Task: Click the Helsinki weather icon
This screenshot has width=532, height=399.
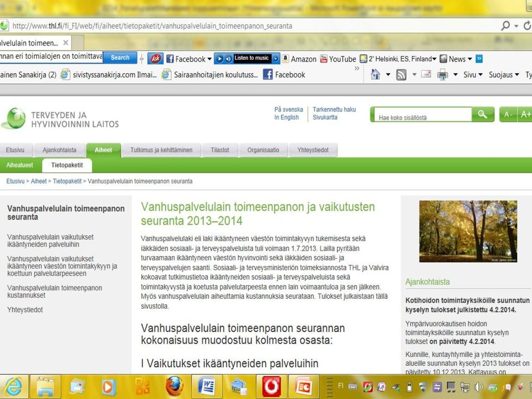Action: click(364, 59)
